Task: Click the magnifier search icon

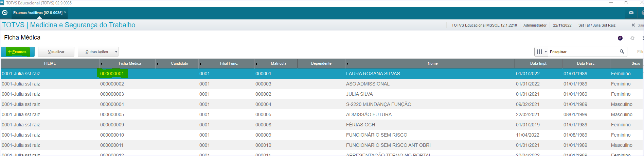Action: click(x=622, y=51)
